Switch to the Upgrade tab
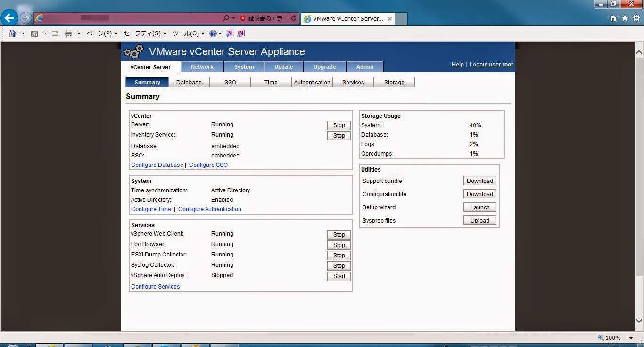 click(x=325, y=67)
